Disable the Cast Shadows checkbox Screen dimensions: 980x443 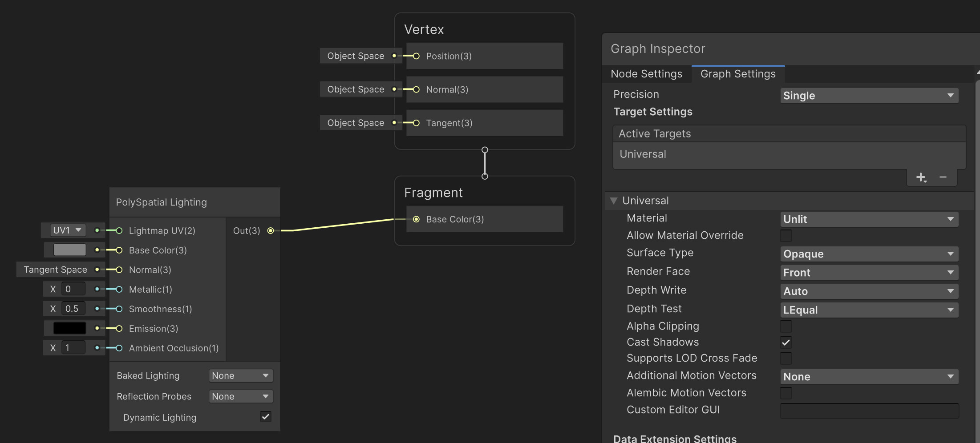click(786, 342)
